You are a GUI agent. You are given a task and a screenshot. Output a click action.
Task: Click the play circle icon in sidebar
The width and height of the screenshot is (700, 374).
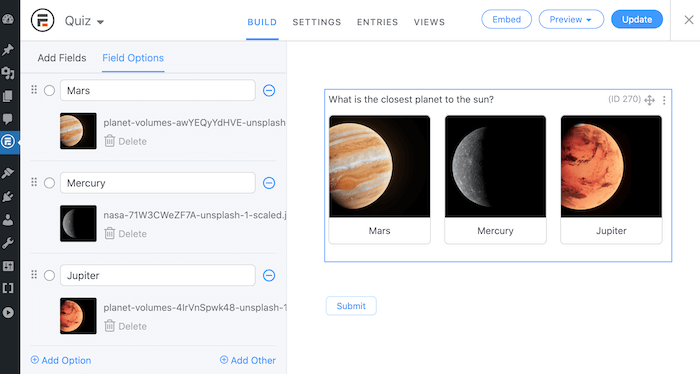[x=8, y=312]
